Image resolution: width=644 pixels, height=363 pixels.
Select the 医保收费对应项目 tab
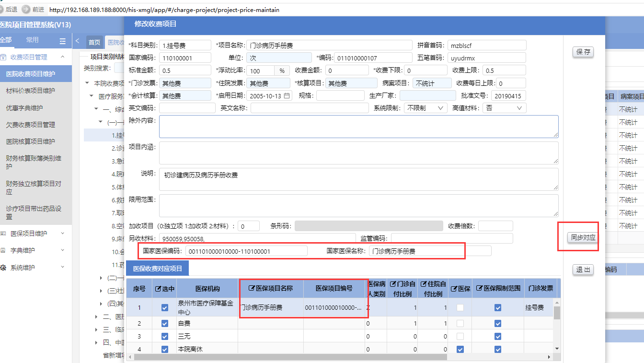158,269
